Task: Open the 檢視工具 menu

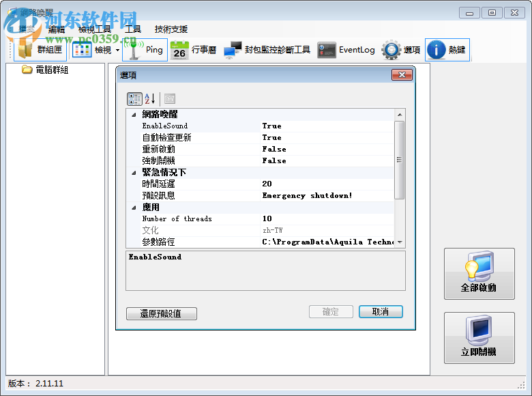Action: tap(95, 29)
